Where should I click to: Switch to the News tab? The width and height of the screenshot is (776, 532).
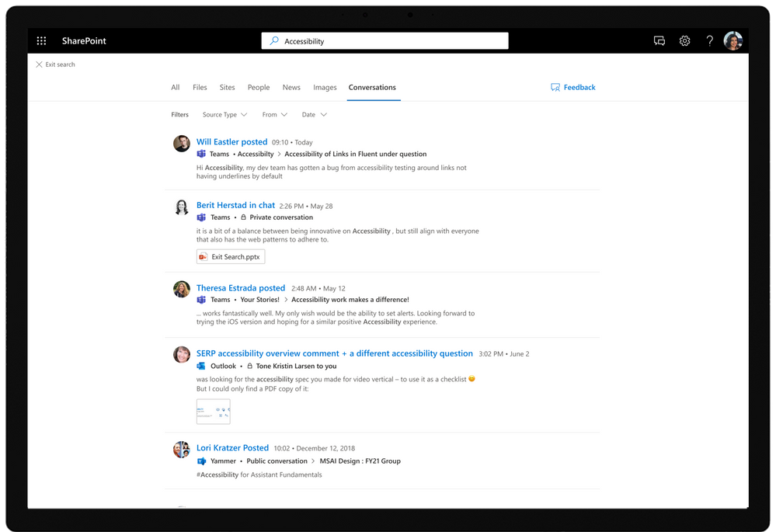(x=291, y=88)
